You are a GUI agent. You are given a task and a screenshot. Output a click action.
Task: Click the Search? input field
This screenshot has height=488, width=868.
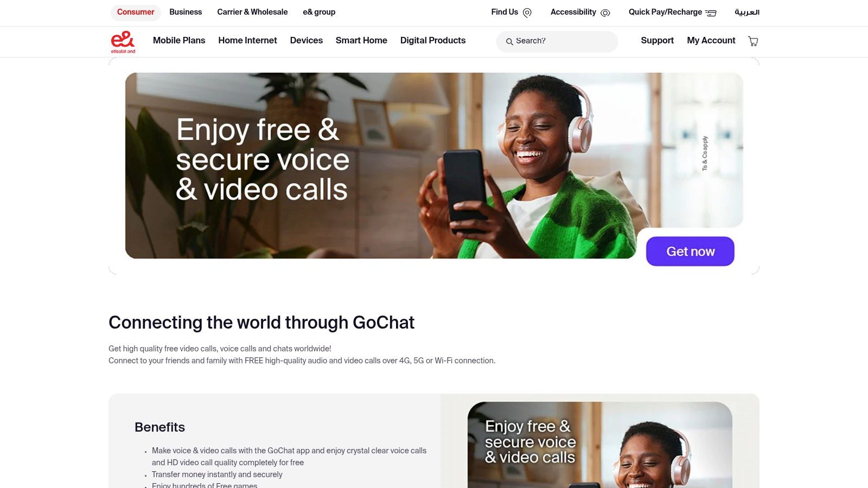tap(557, 41)
